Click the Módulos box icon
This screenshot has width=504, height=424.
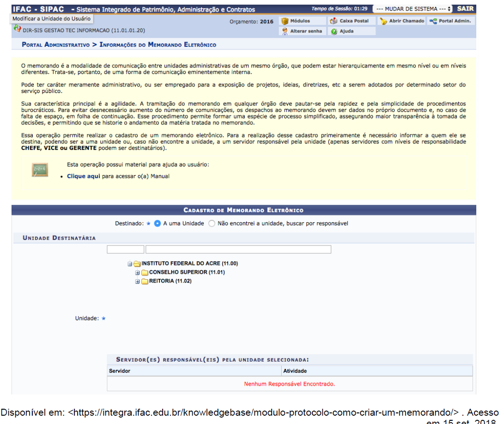click(285, 21)
